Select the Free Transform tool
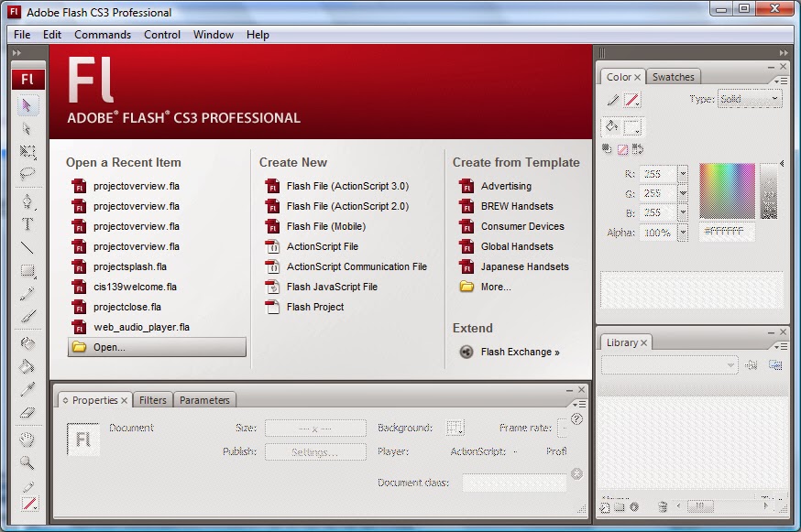This screenshot has width=801, height=532. [x=27, y=152]
